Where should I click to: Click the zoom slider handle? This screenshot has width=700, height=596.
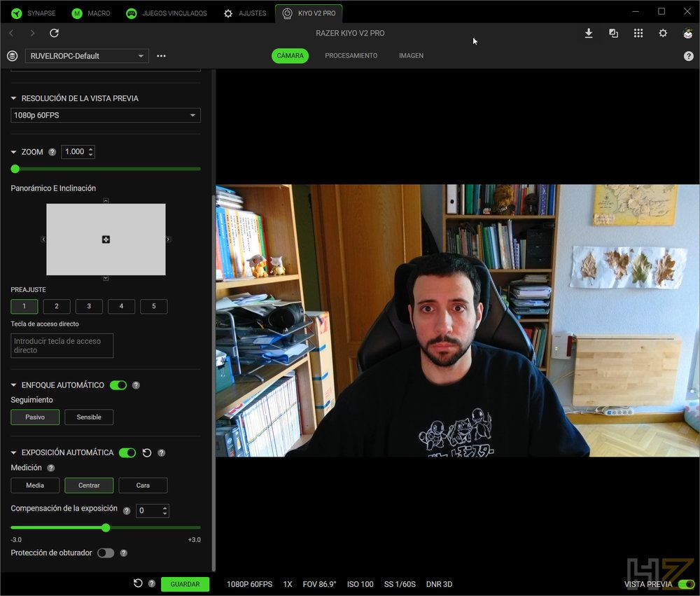[15, 169]
